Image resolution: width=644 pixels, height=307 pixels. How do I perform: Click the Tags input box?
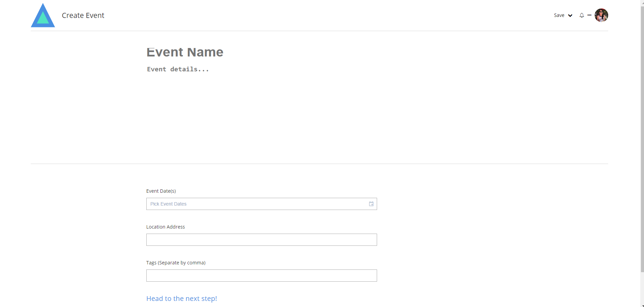pyautogui.click(x=262, y=276)
